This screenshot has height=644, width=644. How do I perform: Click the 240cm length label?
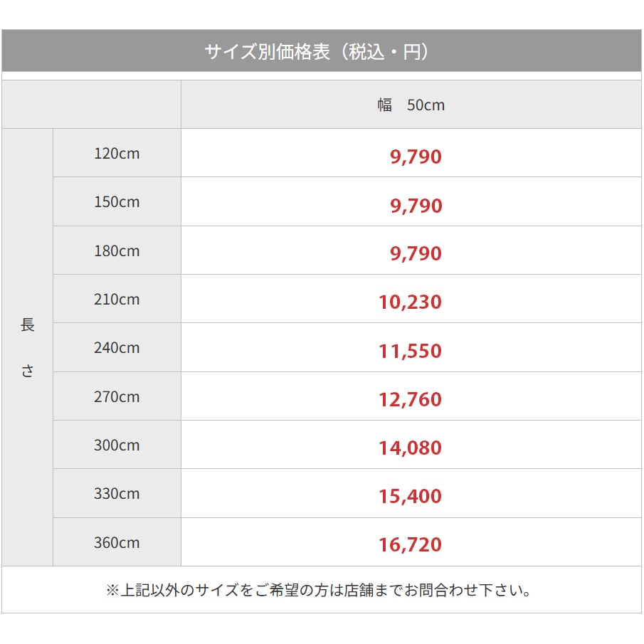117,348
